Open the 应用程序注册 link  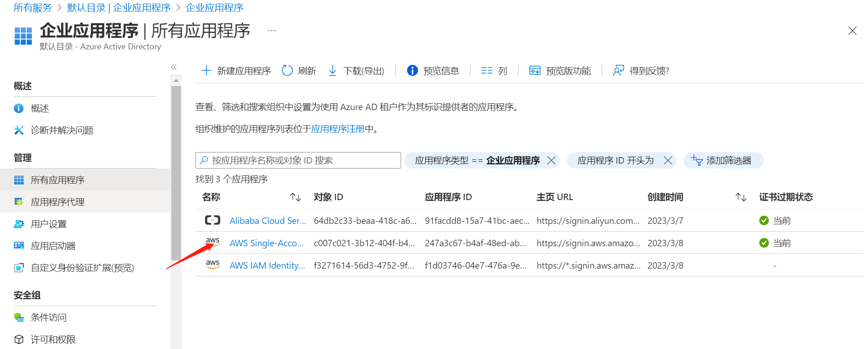click(338, 129)
